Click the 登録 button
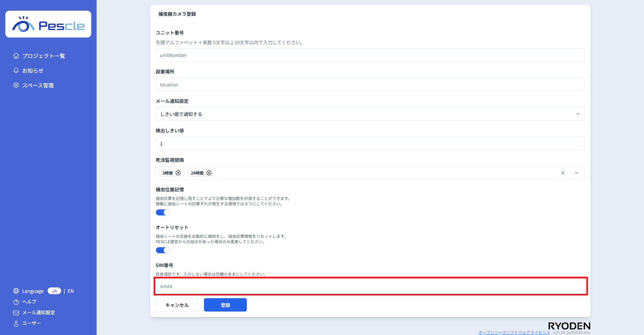The image size is (644, 335). tap(225, 305)
